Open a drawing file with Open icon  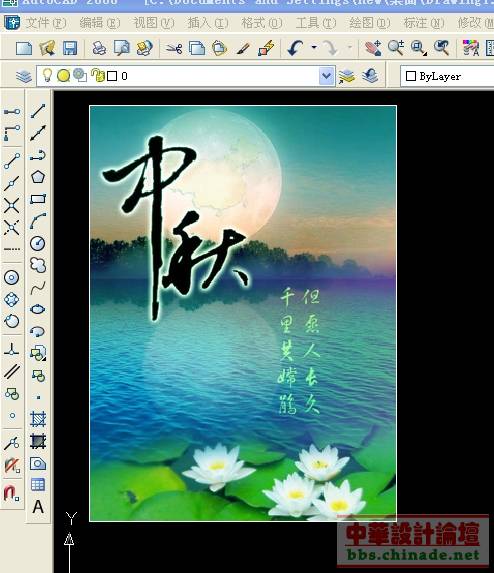point(47,48)
